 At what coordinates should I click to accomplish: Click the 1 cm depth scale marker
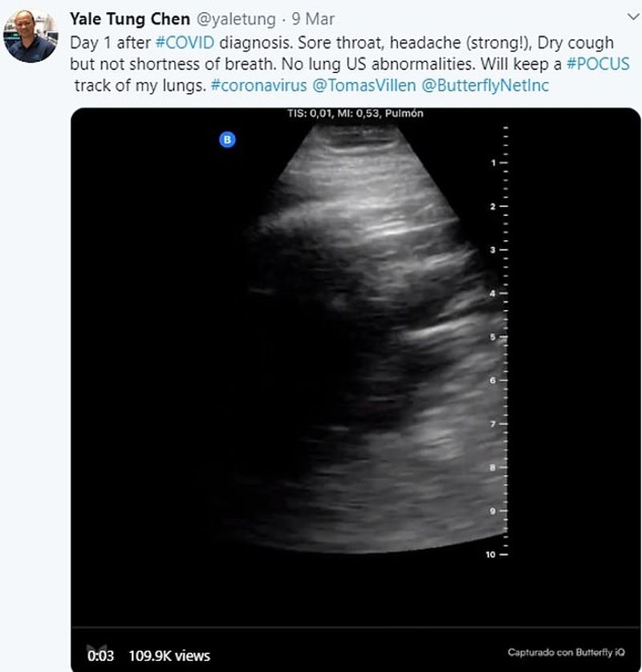point(491,163)
